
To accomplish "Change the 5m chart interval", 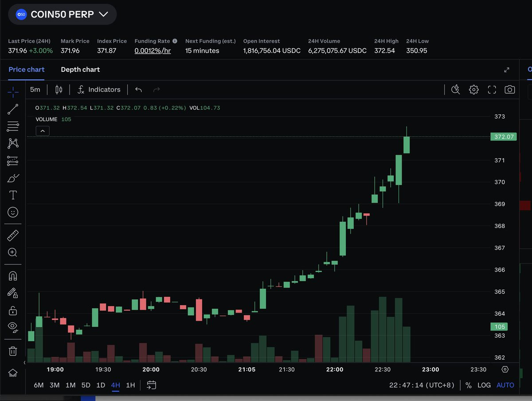I will (x=35, y=90).
